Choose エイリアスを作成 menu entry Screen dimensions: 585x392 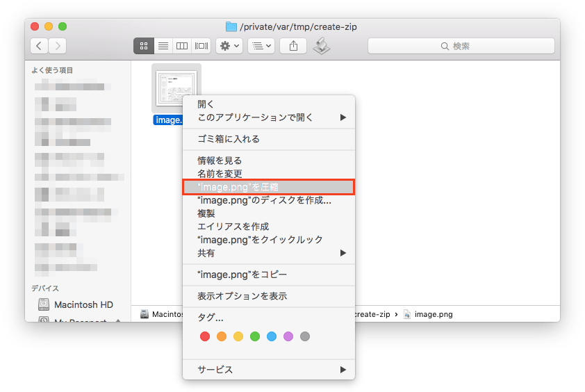point(269,227)
